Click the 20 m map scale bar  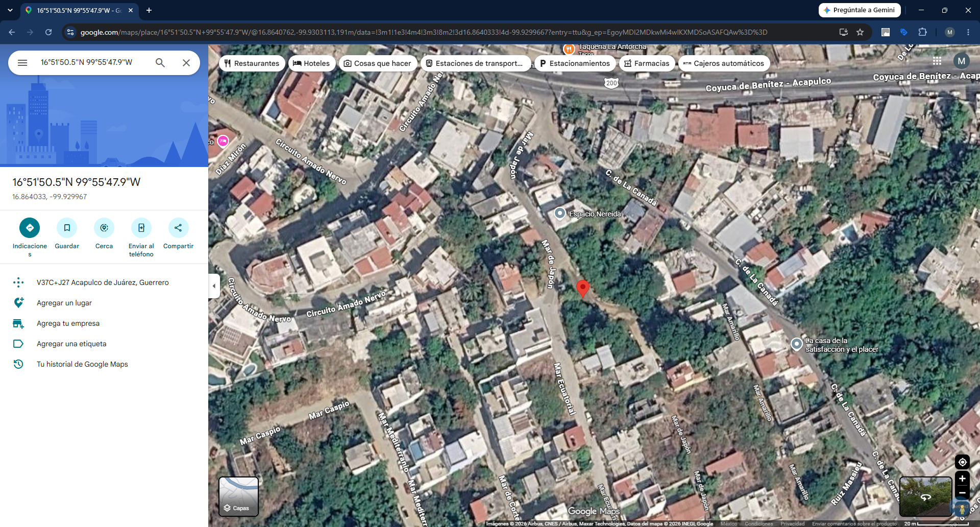click(x=936, y=523)
